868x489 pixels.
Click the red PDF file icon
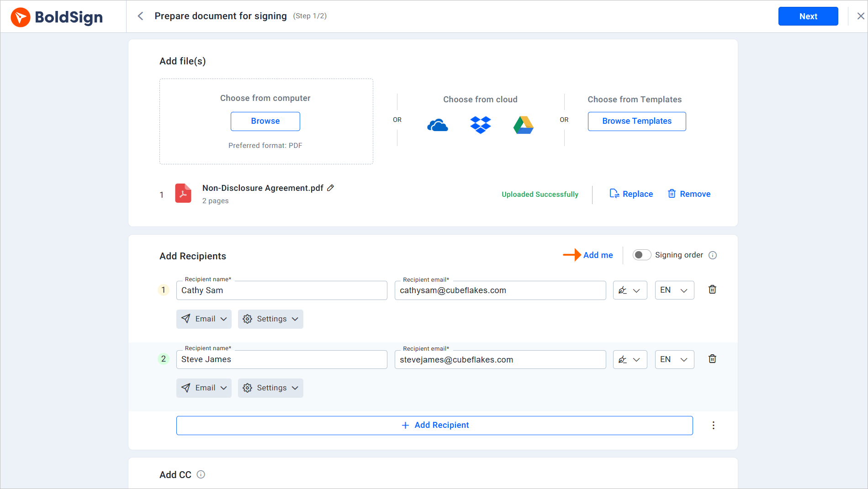[183, 193]
